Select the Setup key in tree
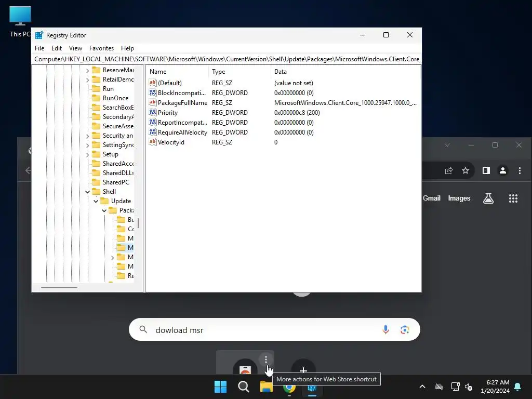The height and width of the screenshot is (399, 532). (111, 154)
